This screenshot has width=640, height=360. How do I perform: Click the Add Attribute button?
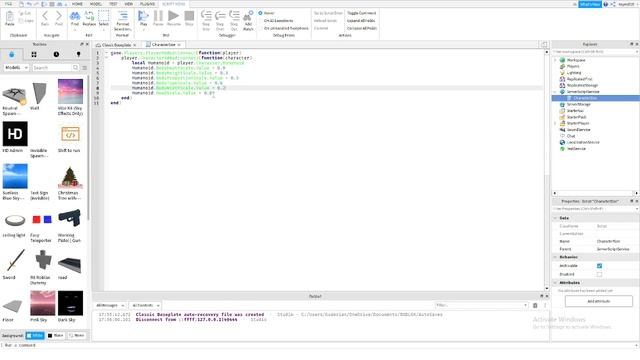pos(599,301)
